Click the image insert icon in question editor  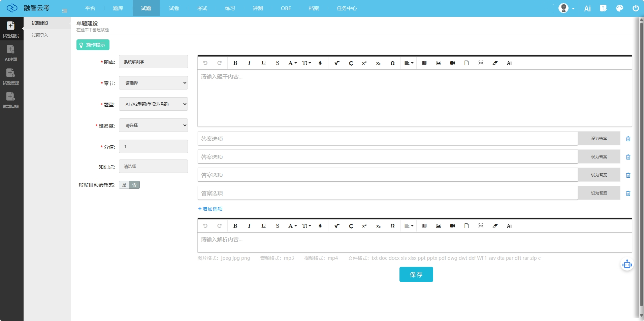click(x=438, y=63)
